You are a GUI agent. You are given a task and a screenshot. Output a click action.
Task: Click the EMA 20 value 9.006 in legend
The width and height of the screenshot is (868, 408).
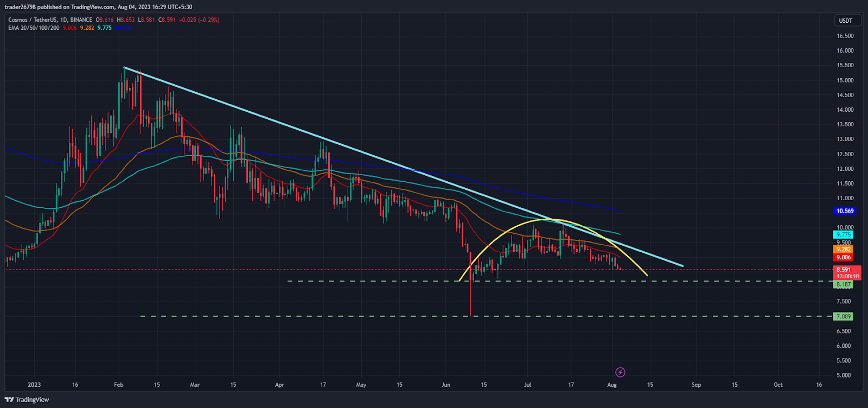[69, 28]
